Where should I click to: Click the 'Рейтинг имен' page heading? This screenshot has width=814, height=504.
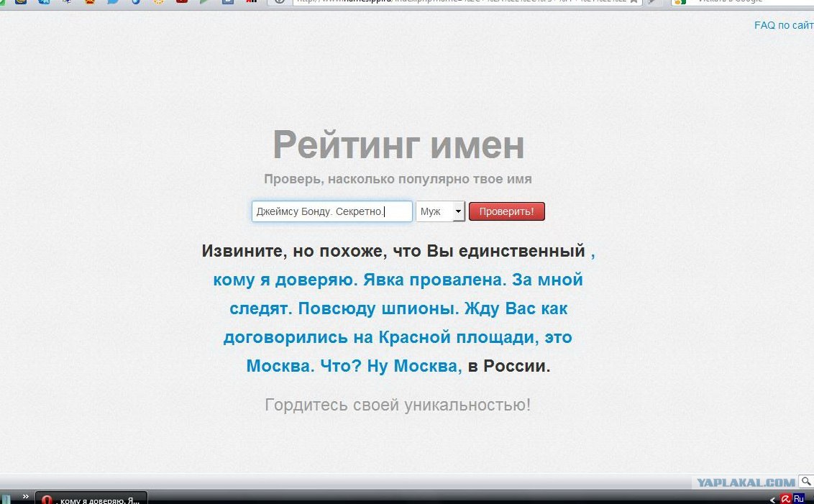point(398,145)
